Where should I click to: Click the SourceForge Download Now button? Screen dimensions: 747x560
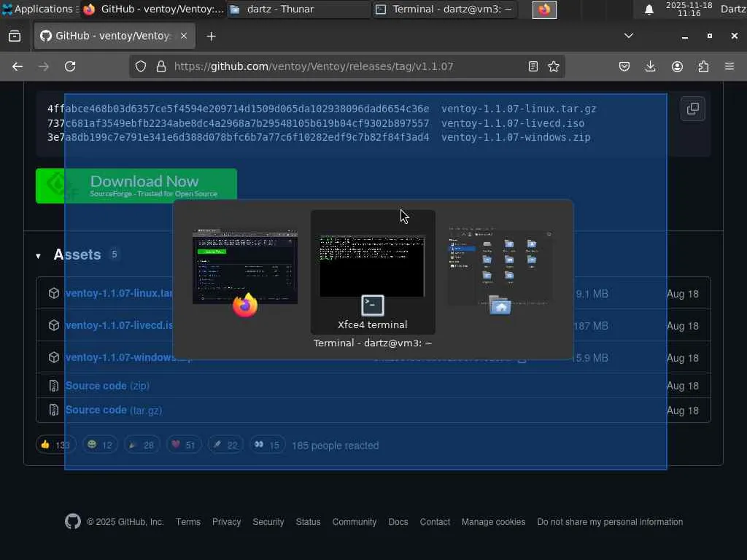click(x=136, y=186)
